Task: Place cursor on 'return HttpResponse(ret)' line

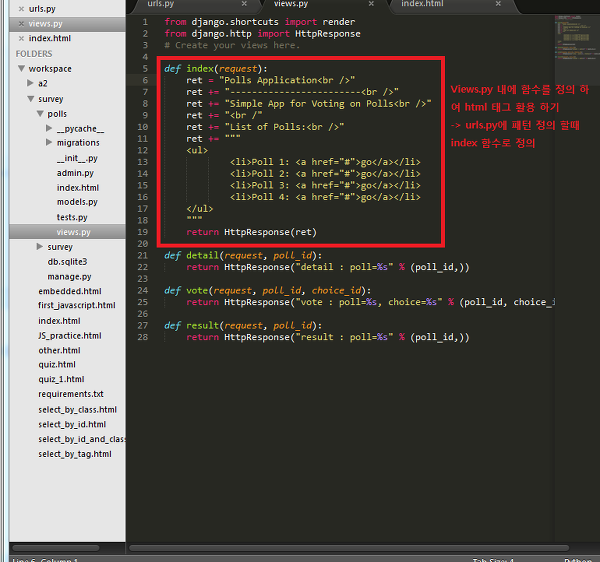Action: [251, 232]
